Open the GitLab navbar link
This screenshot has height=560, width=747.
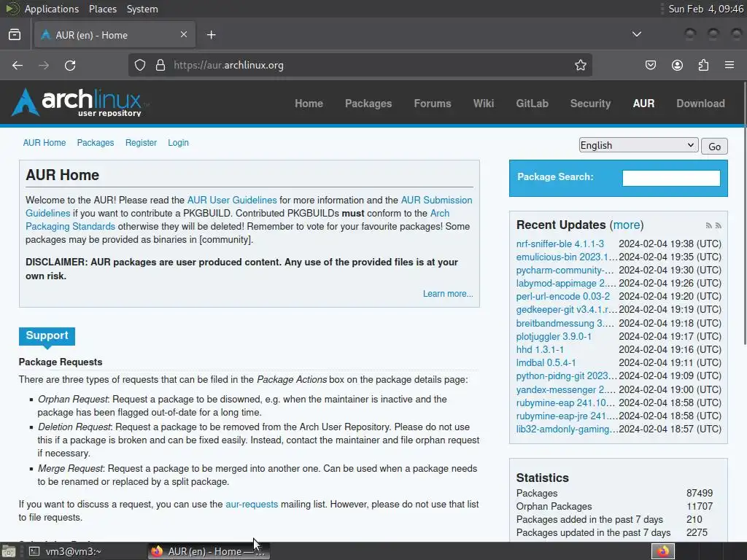point(532,104)
